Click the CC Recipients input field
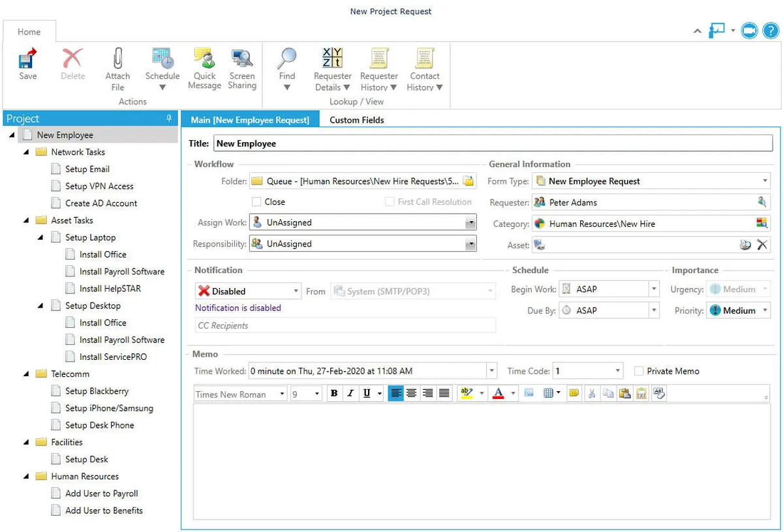This screenshot has width=783, height=532. (345, 325)
